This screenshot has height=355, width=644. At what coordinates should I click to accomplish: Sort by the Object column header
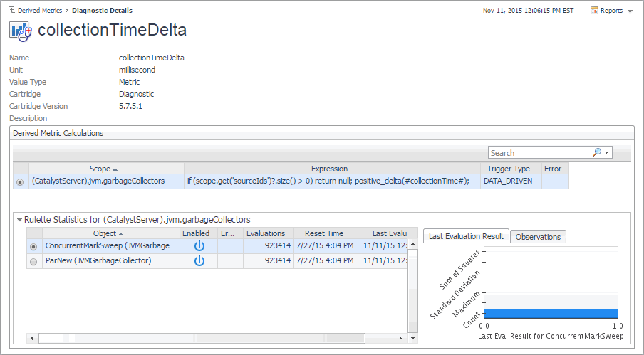point(108,233)
